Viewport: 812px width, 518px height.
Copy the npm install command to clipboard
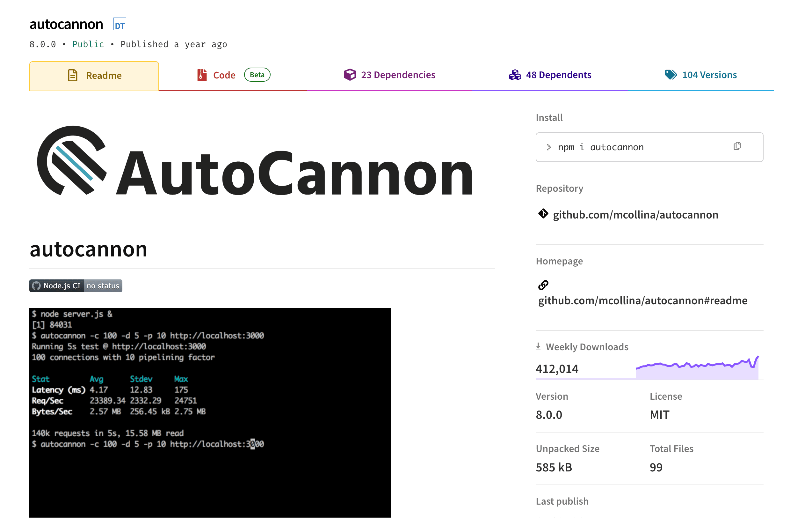click(x=737, y=146)
